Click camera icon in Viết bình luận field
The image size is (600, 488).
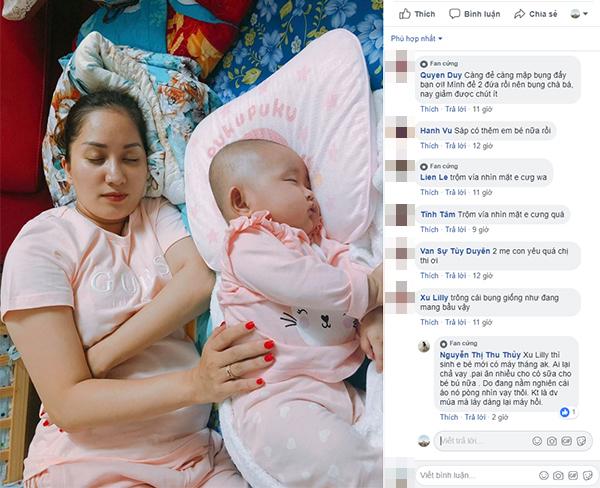click(558, 475)
